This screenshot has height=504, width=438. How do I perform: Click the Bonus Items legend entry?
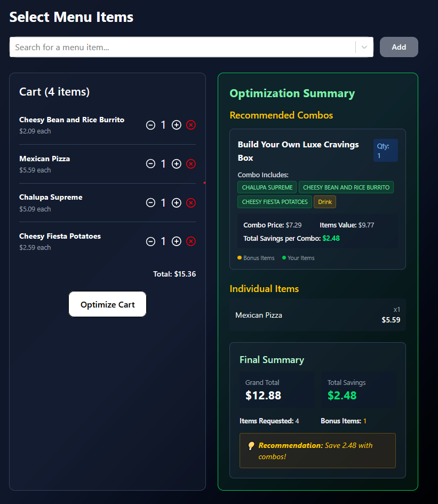pos(256,258)
